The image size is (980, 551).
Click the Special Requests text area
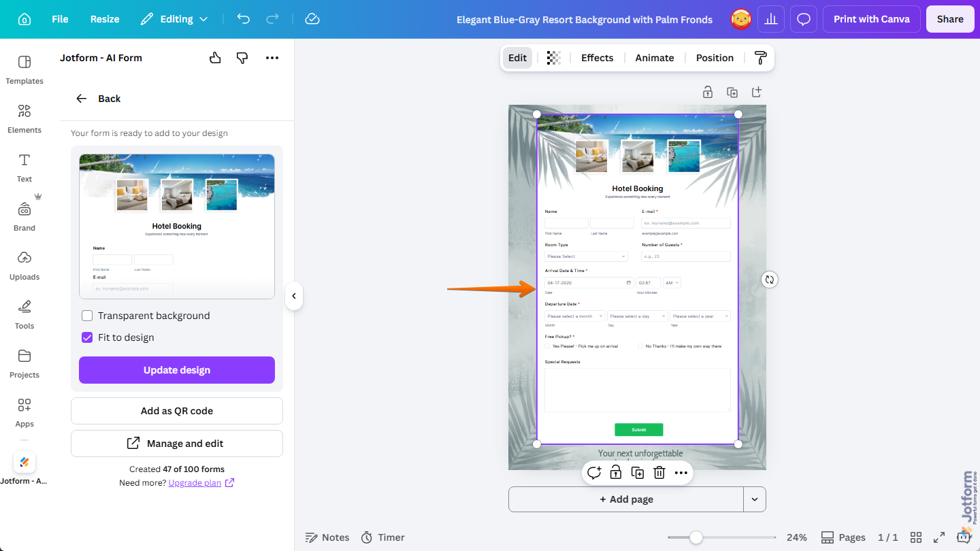(638, 390)
